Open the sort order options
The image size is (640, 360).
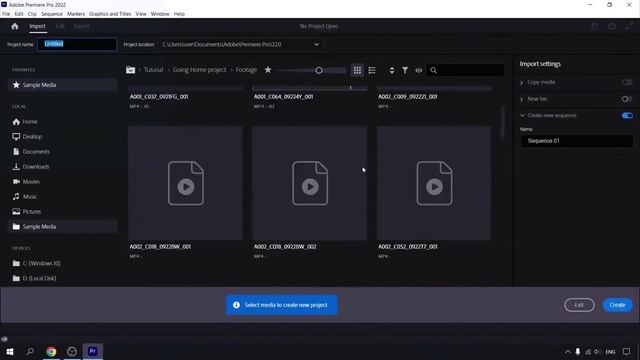point(391,70)
